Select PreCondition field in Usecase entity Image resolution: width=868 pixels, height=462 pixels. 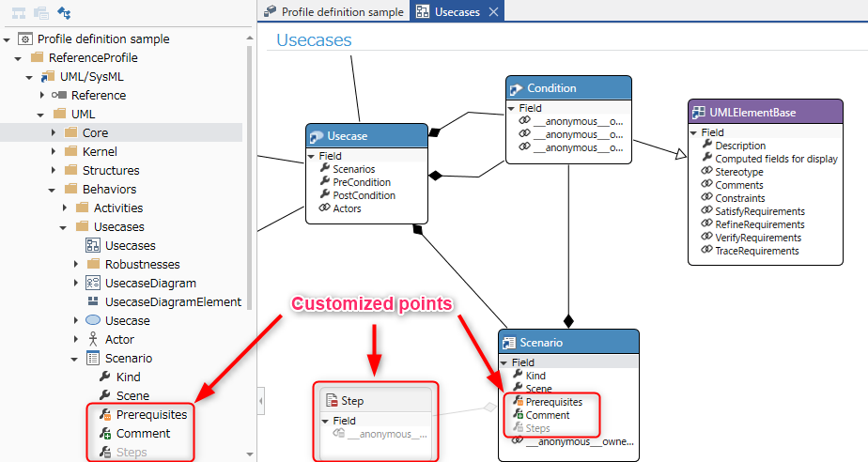(362, 182)
